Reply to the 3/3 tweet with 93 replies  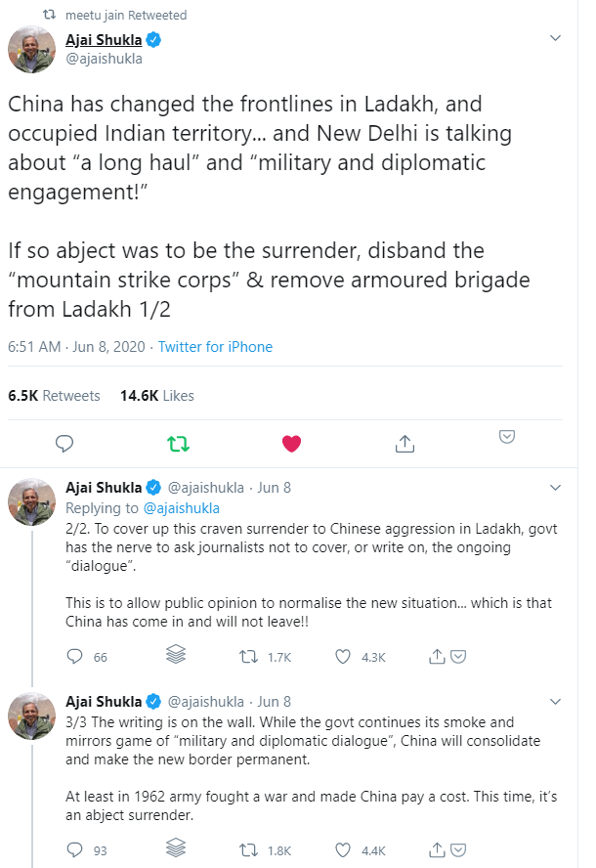coord(74,850)
